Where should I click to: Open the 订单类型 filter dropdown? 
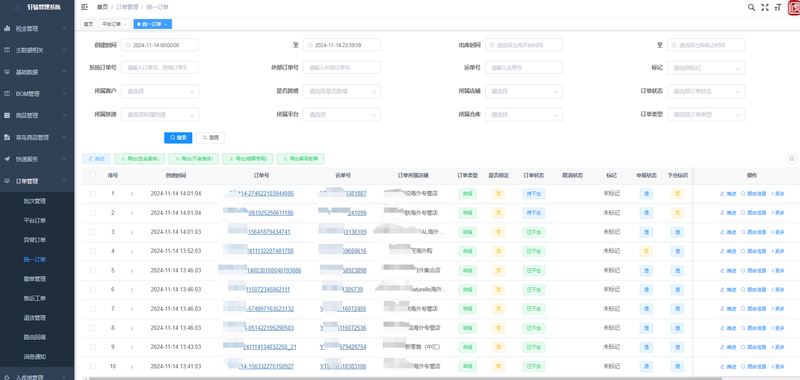pyautogui.click(x=706, y=115)
